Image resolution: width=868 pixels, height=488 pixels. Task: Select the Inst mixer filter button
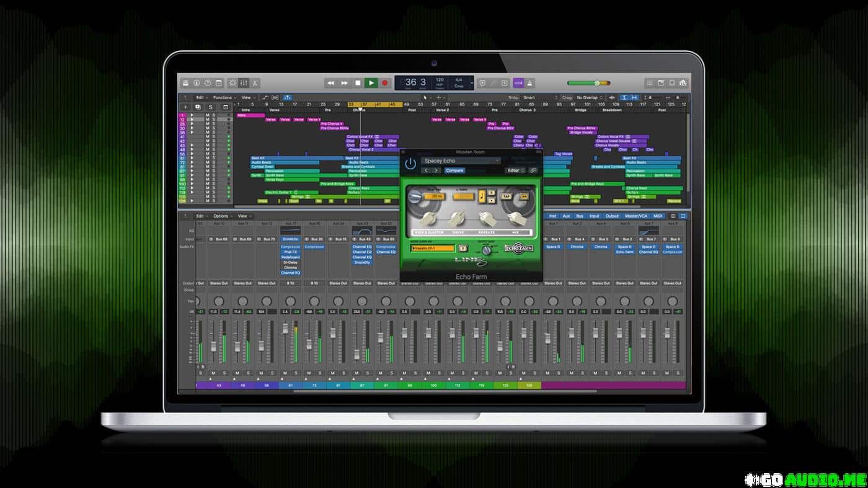(552, 216)
